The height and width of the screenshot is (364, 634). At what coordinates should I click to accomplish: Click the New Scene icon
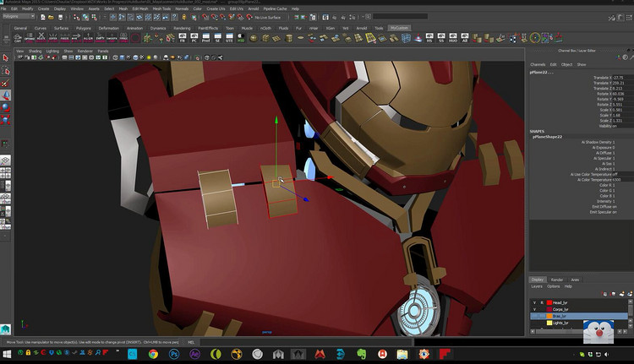point(43,17)
